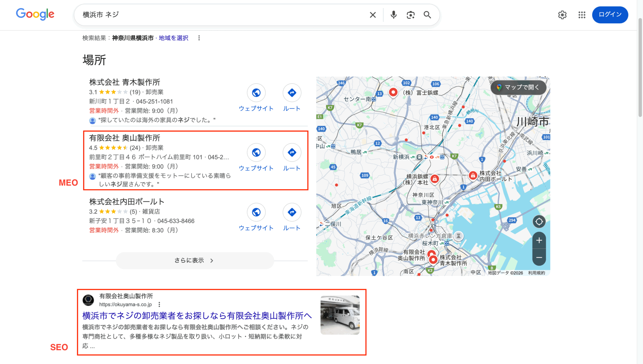643x364 pixels.
Task: Zoom in using the map plus control
Action: (x=539, y=240)
